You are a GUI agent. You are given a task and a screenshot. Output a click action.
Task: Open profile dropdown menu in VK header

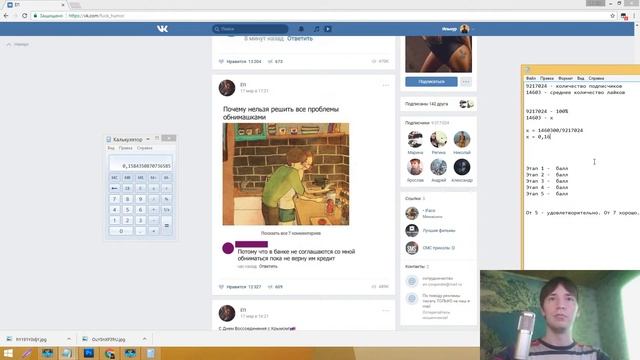[x=458, y=29]
